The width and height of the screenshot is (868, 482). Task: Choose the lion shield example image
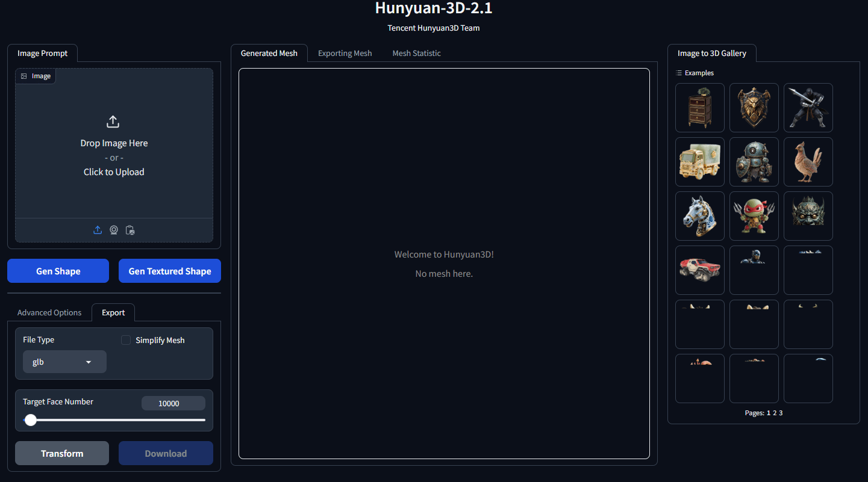(x=754, y=108)
